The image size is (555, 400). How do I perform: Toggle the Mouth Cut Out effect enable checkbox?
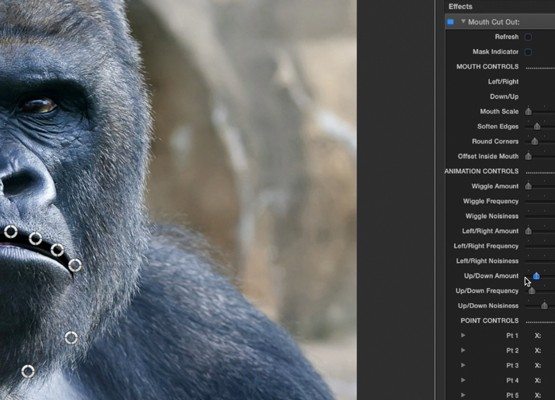(x=450, y=22)
